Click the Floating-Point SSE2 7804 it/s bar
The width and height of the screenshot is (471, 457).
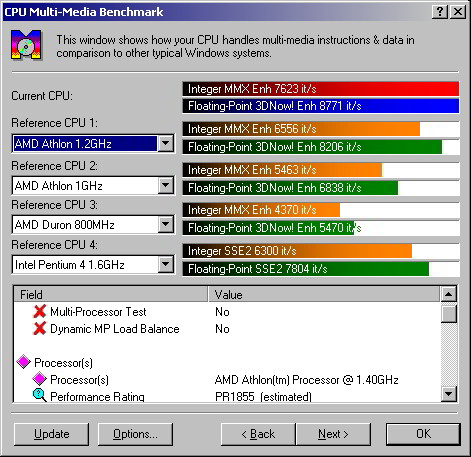coord(305,269)
